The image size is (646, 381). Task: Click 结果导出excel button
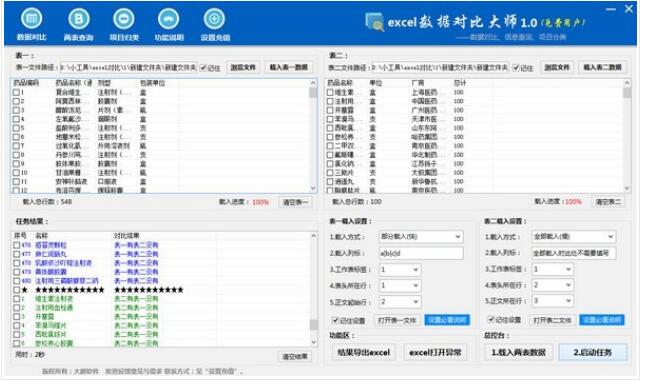pos(364,353)
